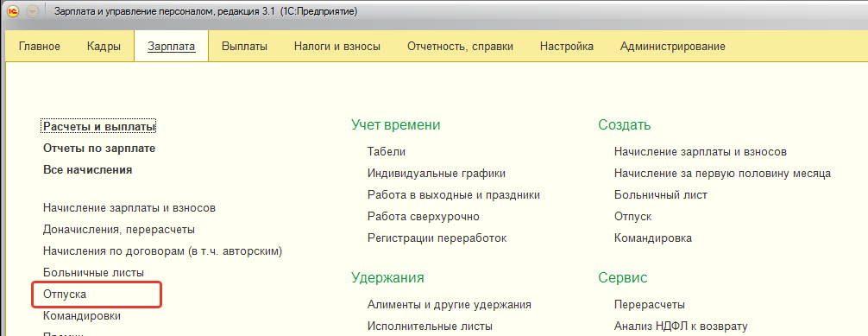Viewport: 868px width, 336px height.
Task: Switch to the Настройка section
Action: point(567,47)
